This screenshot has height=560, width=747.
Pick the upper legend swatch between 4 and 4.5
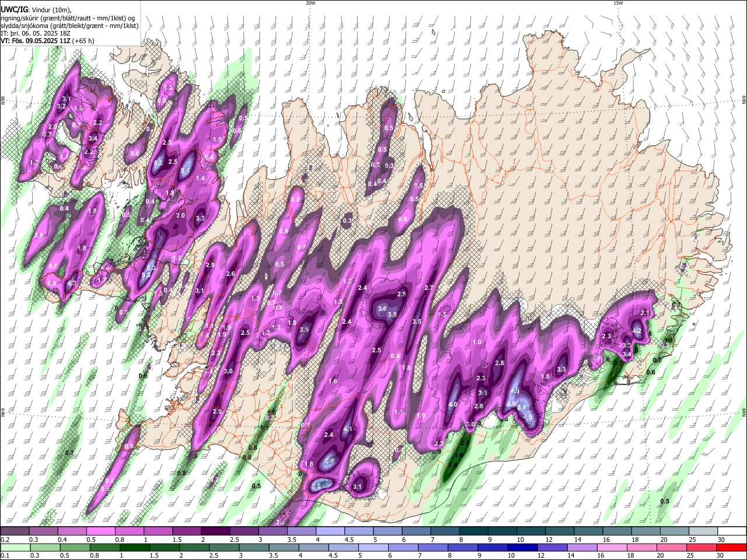(330, 531)
